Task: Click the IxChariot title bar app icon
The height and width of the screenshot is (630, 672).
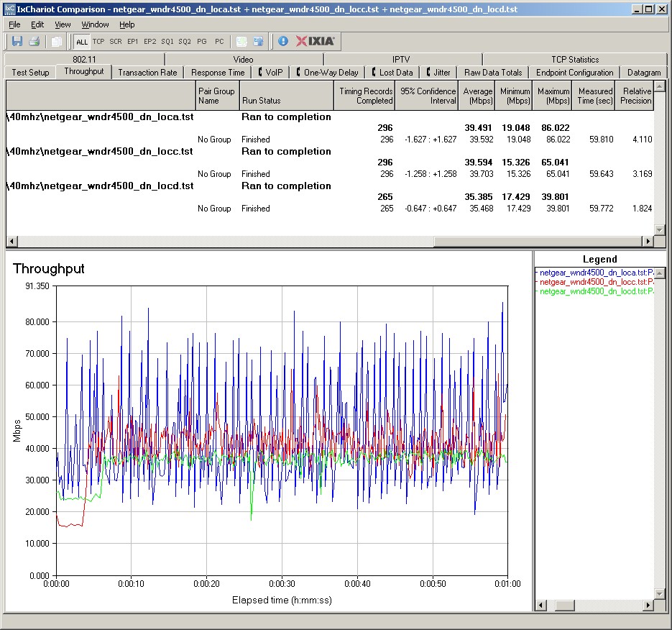Action: click(x=9, y=9)
